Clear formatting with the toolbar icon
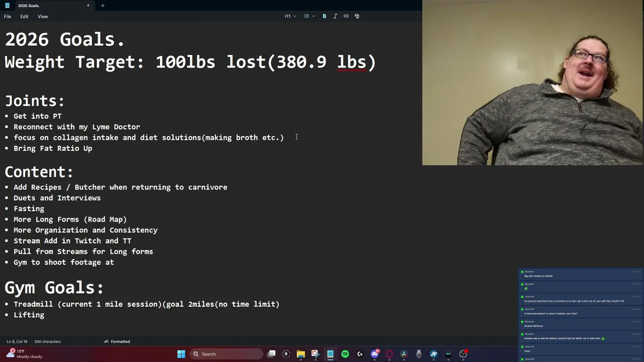This screenshot has height=362, width=644. click(x=357, y=16)
